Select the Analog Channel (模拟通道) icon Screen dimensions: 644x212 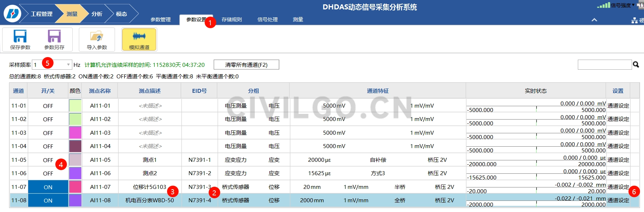click(139, 37)
